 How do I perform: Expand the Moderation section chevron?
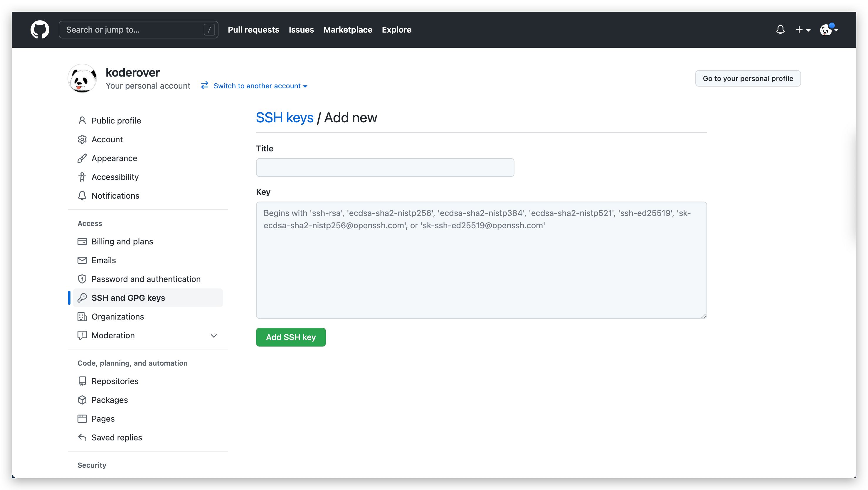[214, 335]
